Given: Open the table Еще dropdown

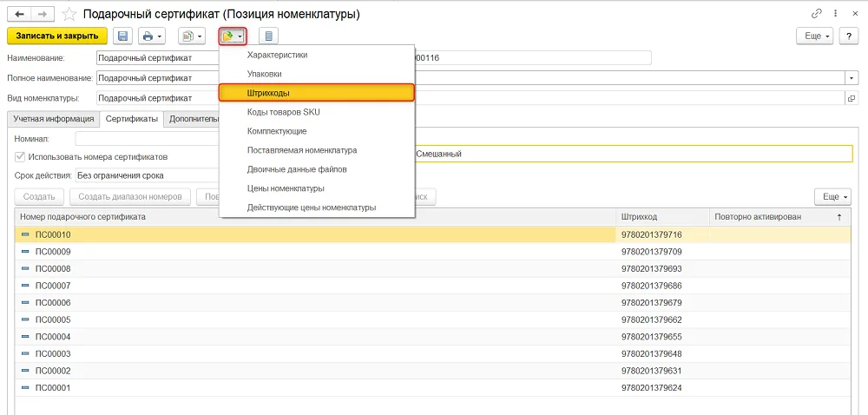Looking at the screenshot, I should click(832, 197).
